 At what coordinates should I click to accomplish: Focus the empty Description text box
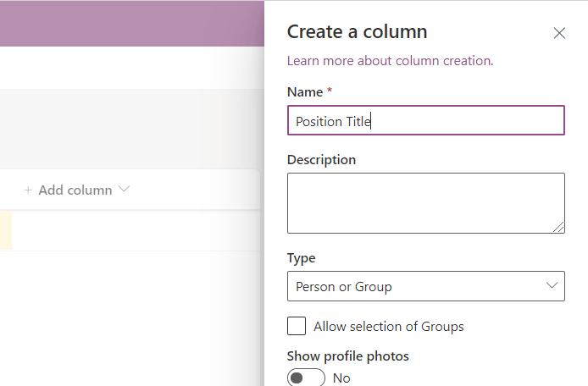pyautogui.click(x=425, y=202)
